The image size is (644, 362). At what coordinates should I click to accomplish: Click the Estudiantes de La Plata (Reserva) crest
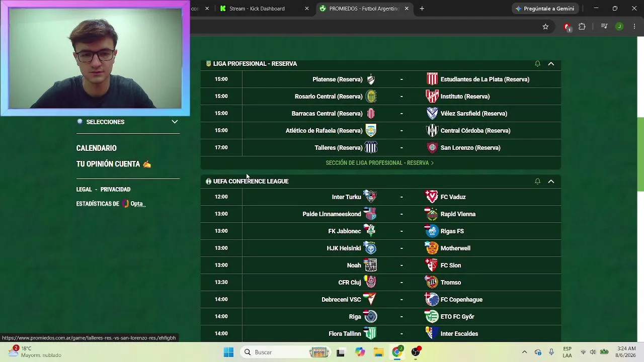[x=432, y=79]
